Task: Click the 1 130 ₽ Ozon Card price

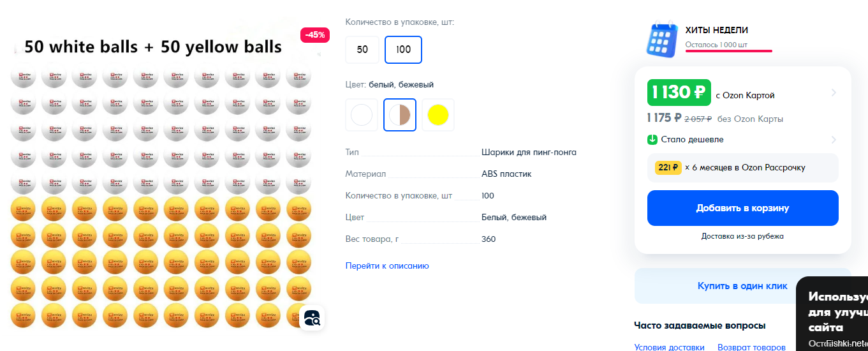Action: click(x=679, y=93)
